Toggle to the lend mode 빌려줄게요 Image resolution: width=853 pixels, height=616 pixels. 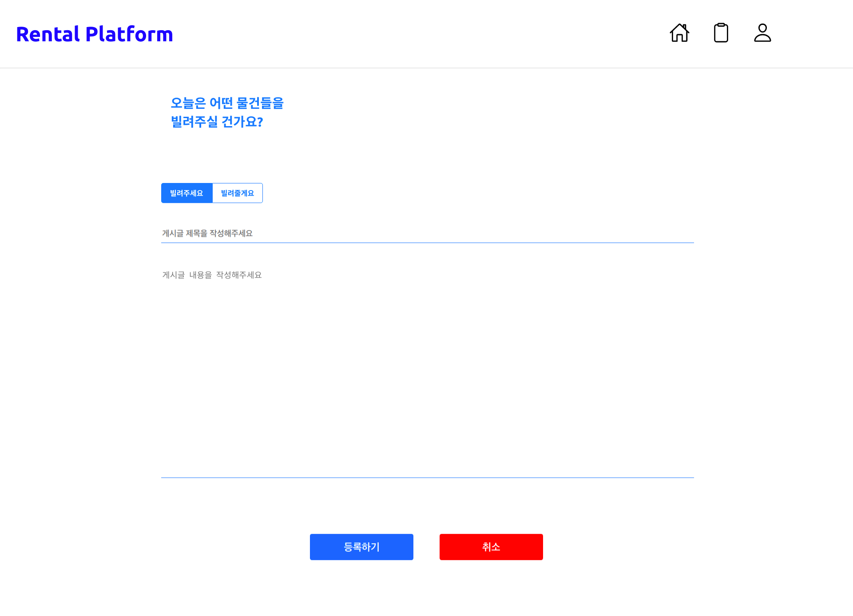coord(238,193)
